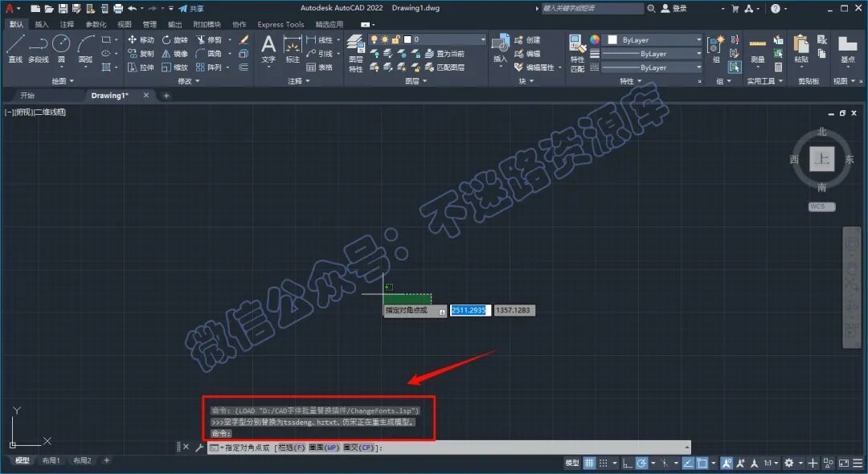Expand the 注释 (Annotation) panel

coord(298,81)
